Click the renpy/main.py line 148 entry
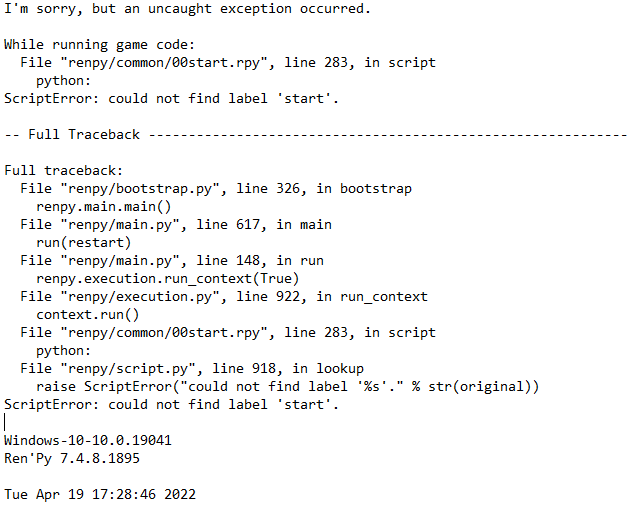631x515 pixels. pyautogui.click(x=171, y=261)
